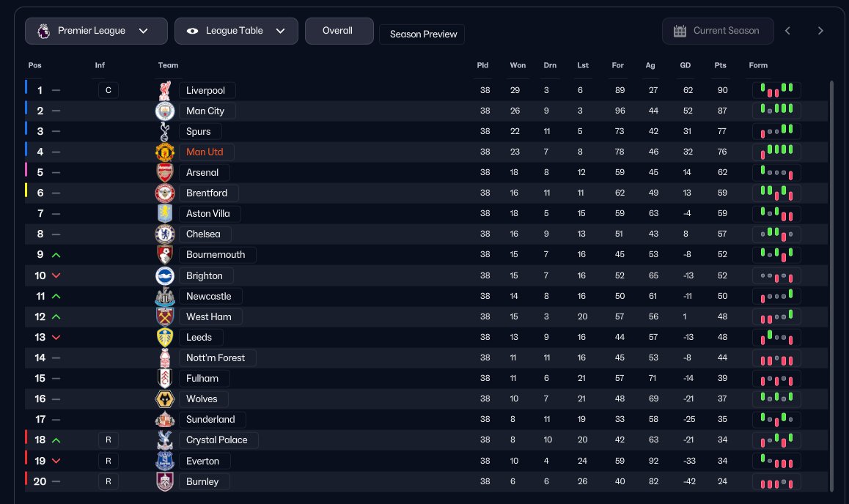This screenshot has height=504, width=849.
Task: Click the league table vertical scrollbar
Action: 831,286
